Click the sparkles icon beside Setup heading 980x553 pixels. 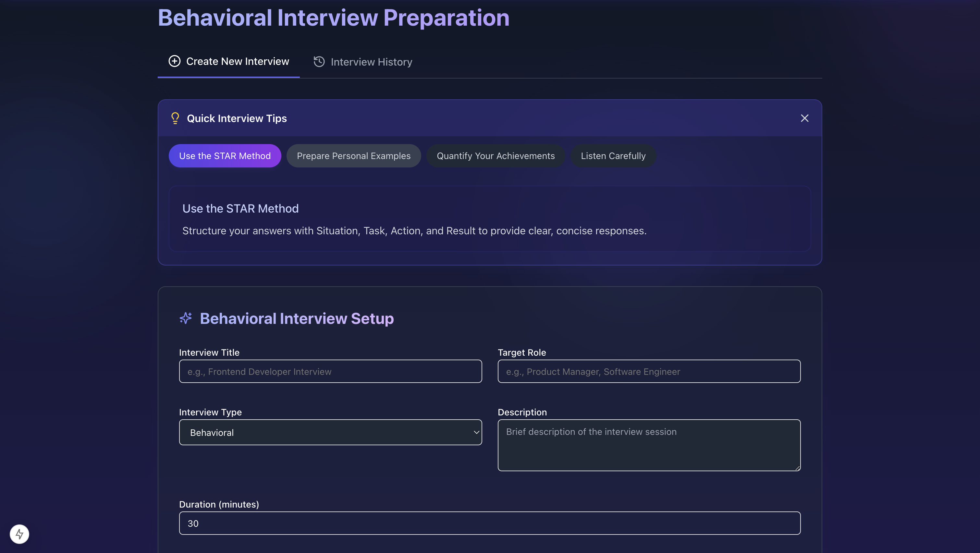click(186, 318)
